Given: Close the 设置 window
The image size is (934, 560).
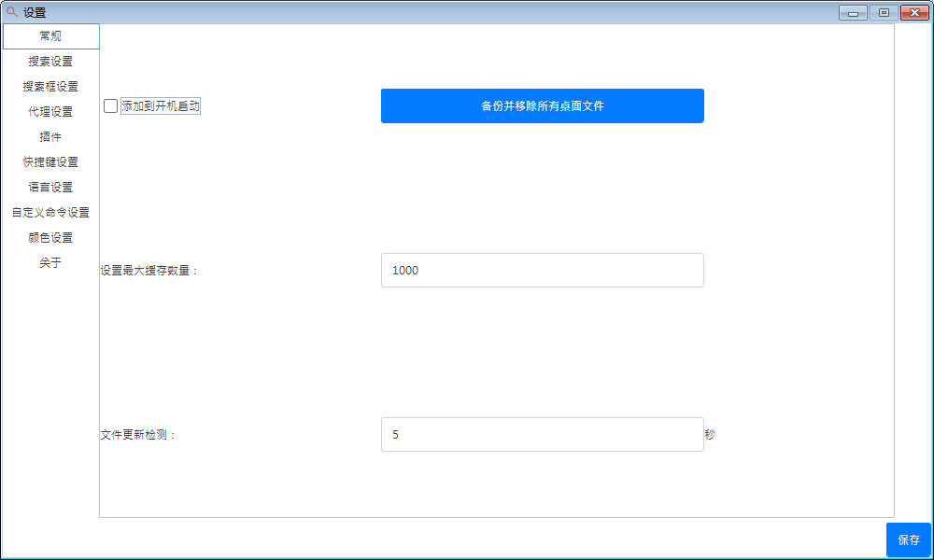Looking at the screenshot, I should coord(913,13).
